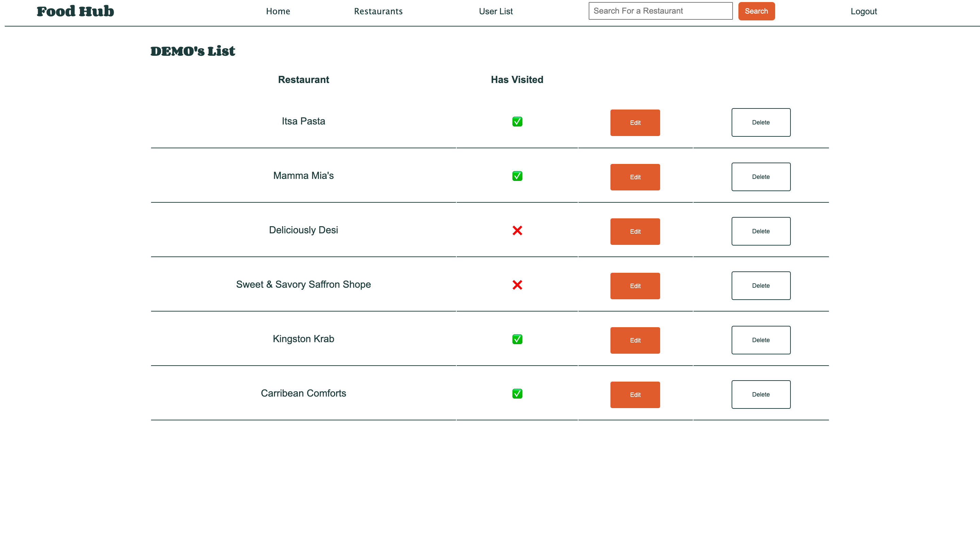Click the green checkmark for Carribean Comforts
This screenshot has height=536, width=980.
click(517, 393)
